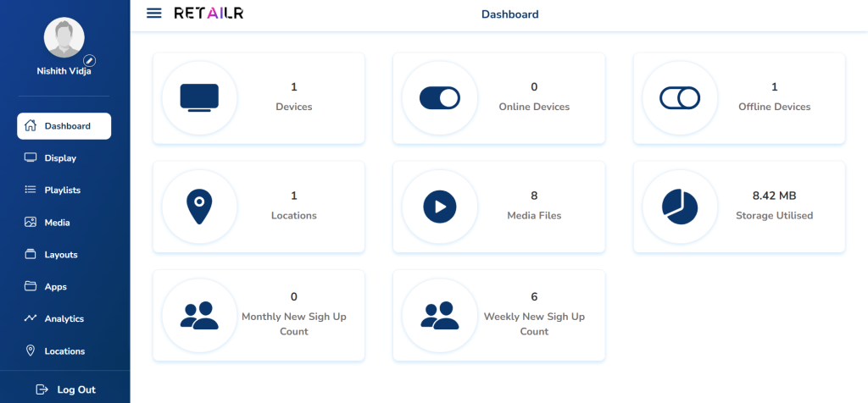The width and height of the screenshot is (868, 403).
Task: Click the monitor icon in Devices card
Action: (x=199, y=98)
